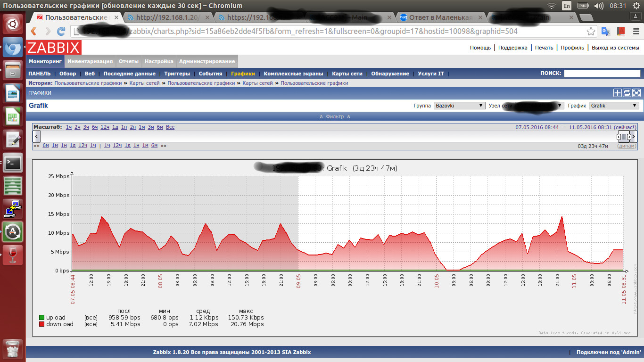644x362 pixels.
Task: Click the Zabbix logo
Action: click(x=54, y=48)
